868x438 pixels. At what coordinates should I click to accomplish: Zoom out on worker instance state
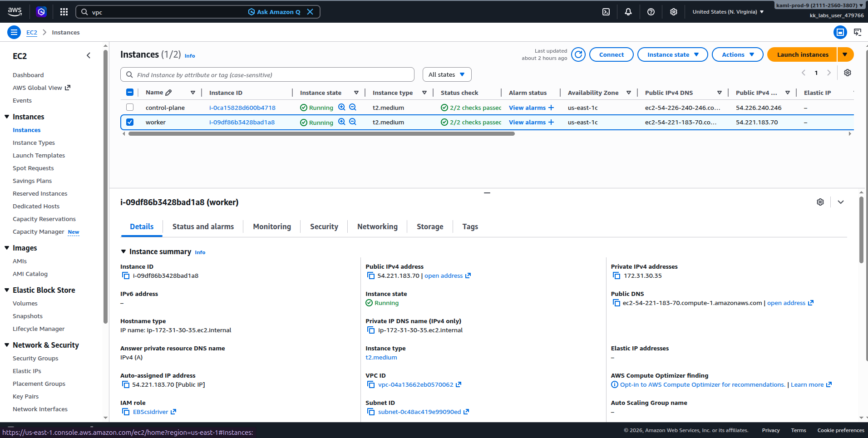[x=353, y=122]
